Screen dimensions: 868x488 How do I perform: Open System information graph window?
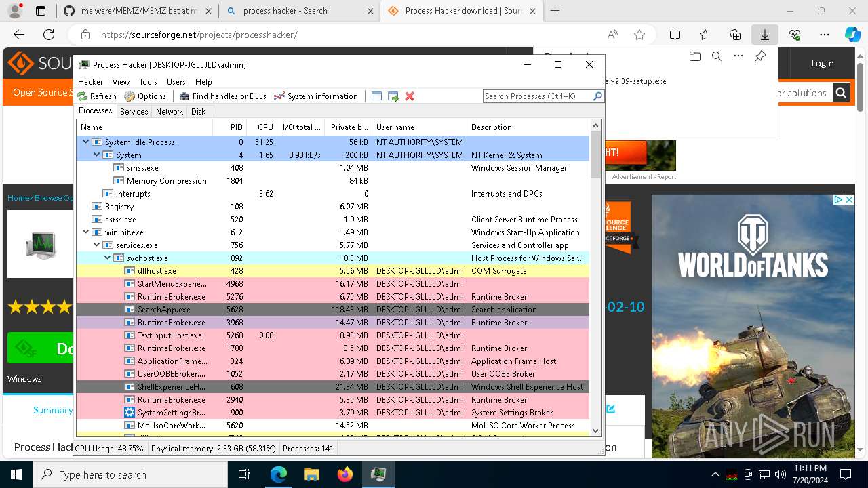(316, 96)
